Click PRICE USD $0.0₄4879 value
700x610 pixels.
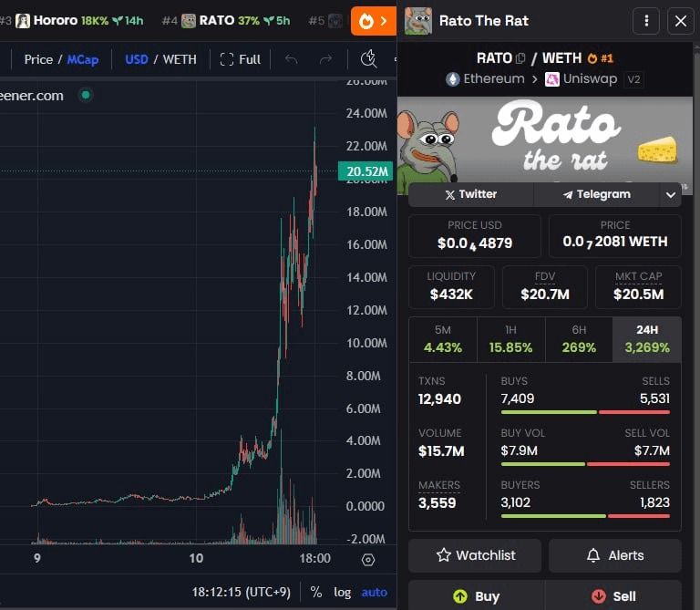tap(475, 243)
